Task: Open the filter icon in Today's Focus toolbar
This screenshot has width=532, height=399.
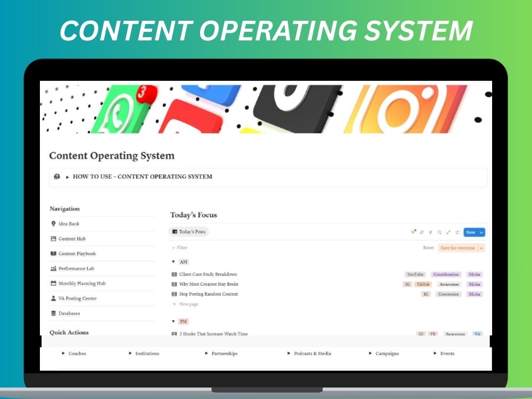Action: click(413, 232)
